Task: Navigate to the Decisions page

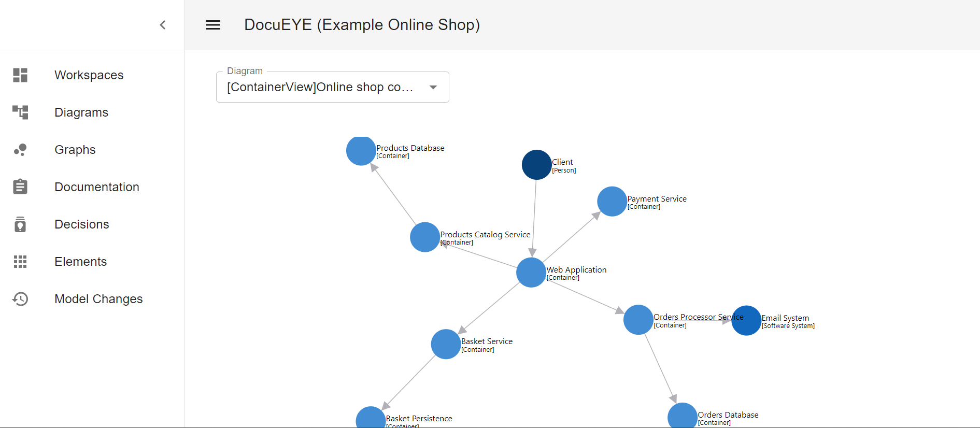Action: pyautogui.click(x=82, y=224)
